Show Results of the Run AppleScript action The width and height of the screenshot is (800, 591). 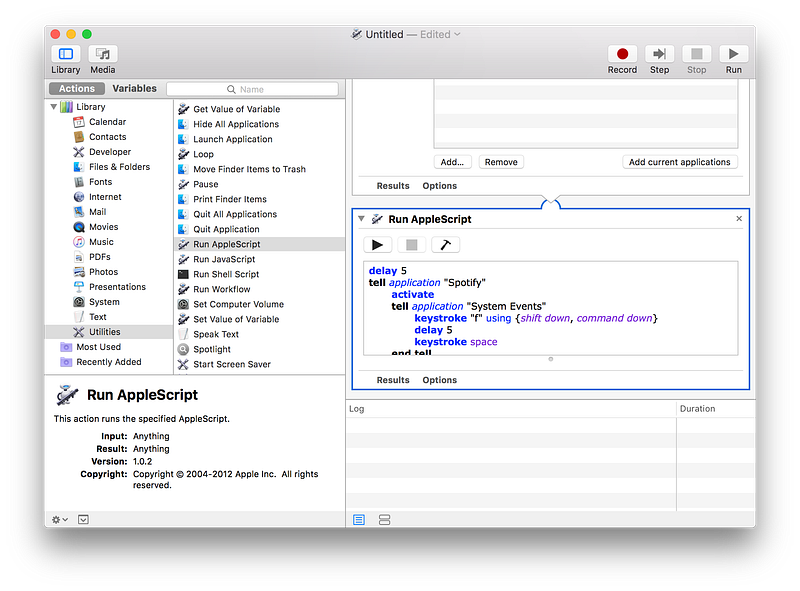393,380
